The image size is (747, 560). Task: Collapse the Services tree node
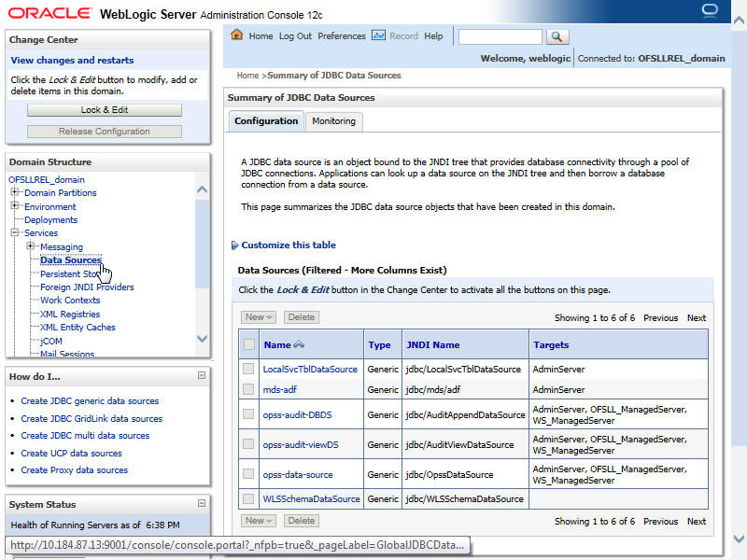[x=15, y=232]
